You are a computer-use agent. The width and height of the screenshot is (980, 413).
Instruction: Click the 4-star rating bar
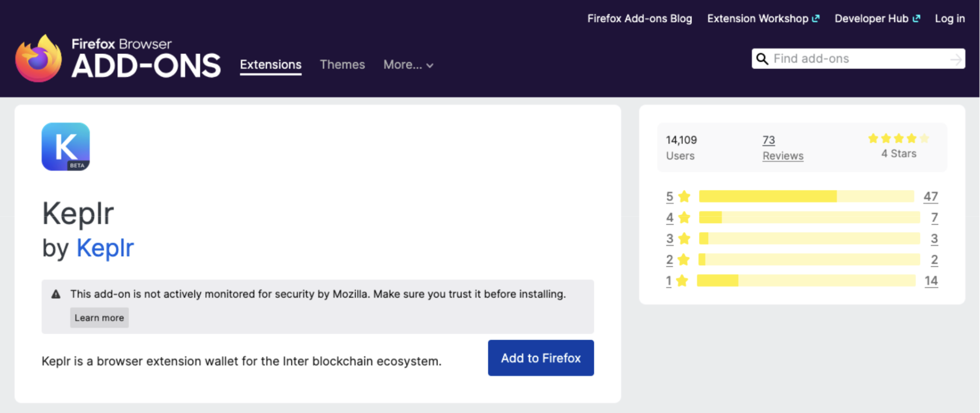pos(809,218)
